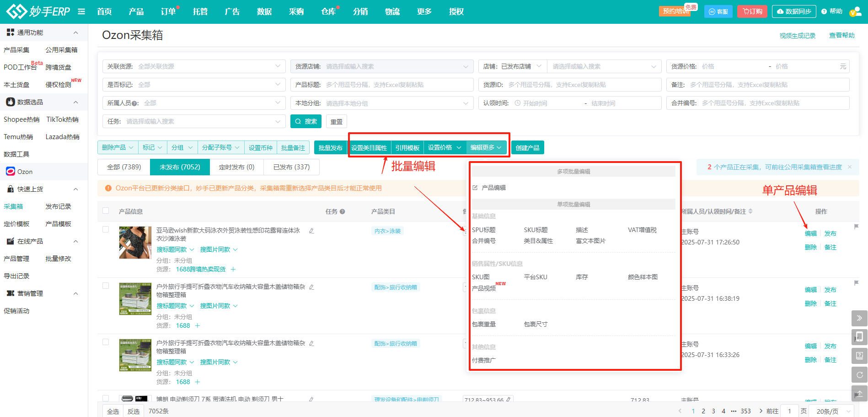Toggle the hamburger sidebar menu icon
Image resolution: width=868 pixels, height=417 pixels.
(81, 11)
